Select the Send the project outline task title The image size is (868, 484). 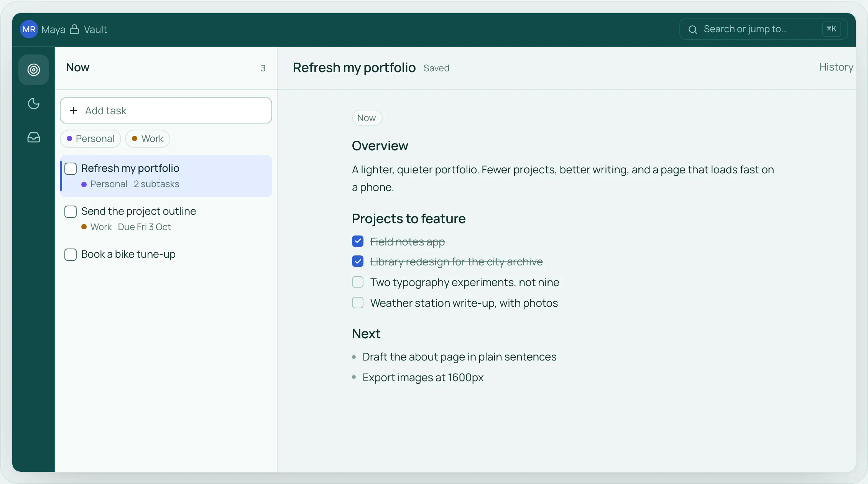pos(138,211)
